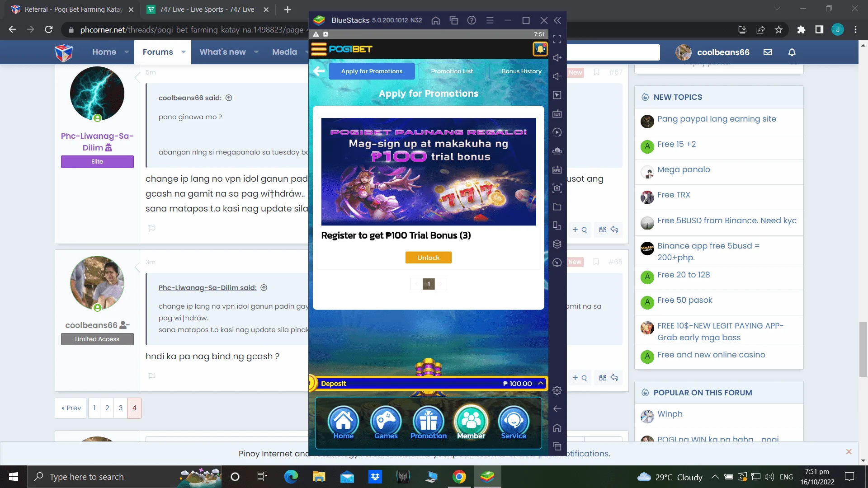Image resolution: width=868 pixels, height=488 pixels.
Task: Open Promotion in PogiBet bottom bar
Action: click(428, 423)
